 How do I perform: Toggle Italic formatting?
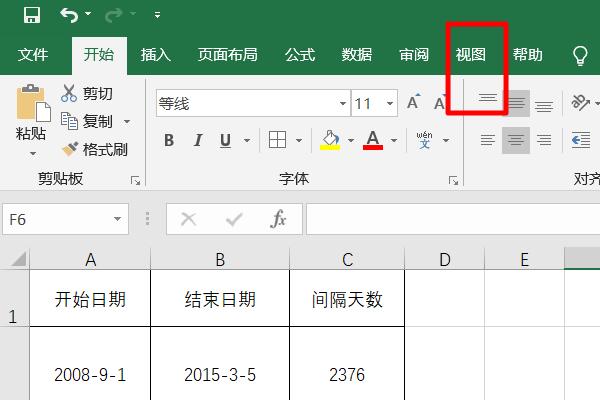click(x=197, y=140)
